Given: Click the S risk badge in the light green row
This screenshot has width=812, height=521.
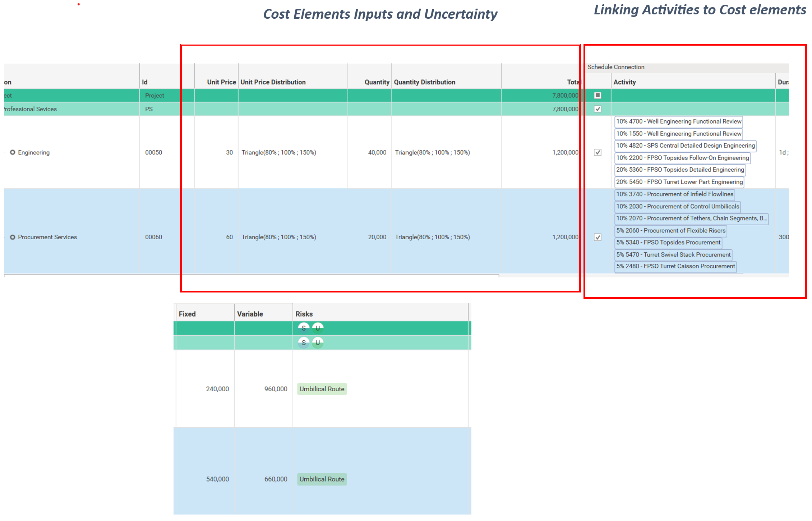Looking at the screenshot, I should (304, 342).
